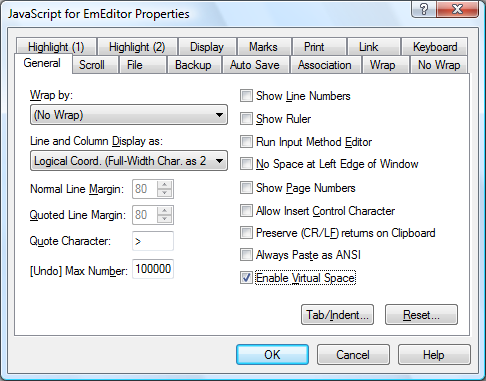Enable the Show Line Numbers checkbox
Viewport: 486px width, 381px height.
coord(246,96)
